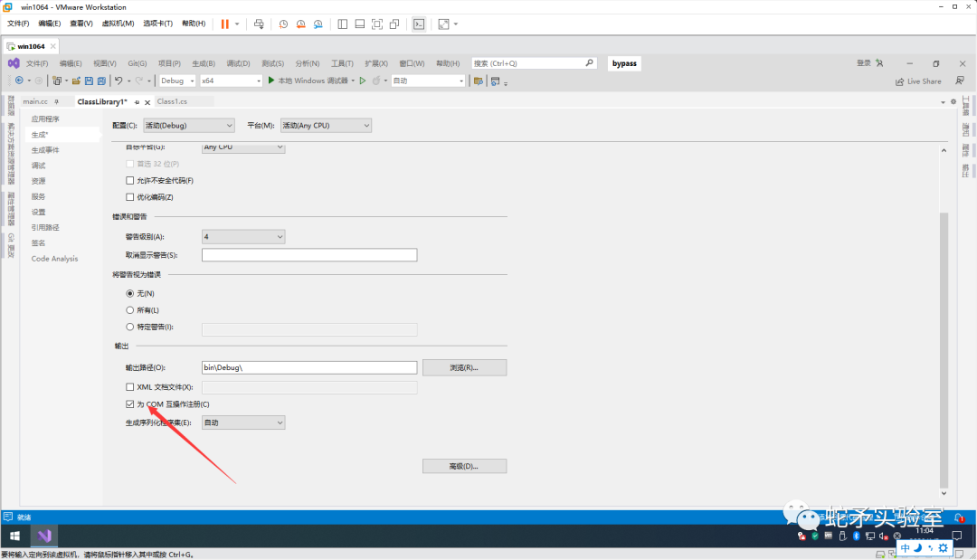Open the Debug solution configuration dropdown
This screenshot has height=560, width=977.
[177, 81]
